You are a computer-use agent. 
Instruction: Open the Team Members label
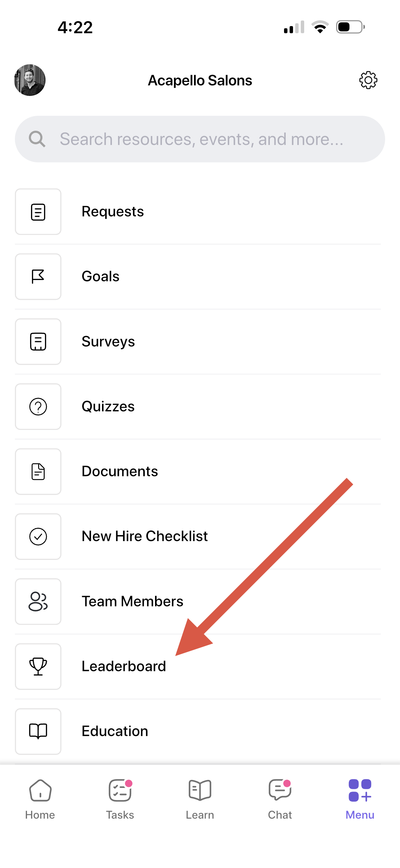point(132,601)
